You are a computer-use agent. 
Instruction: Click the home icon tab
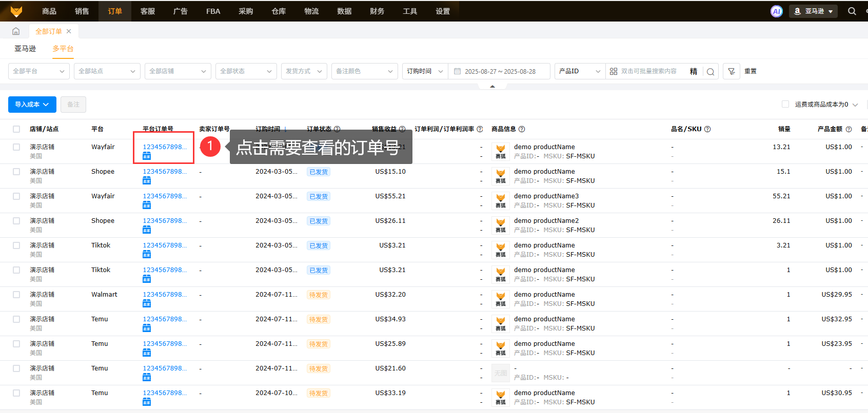pyautogui.click(x=16, y=31)
